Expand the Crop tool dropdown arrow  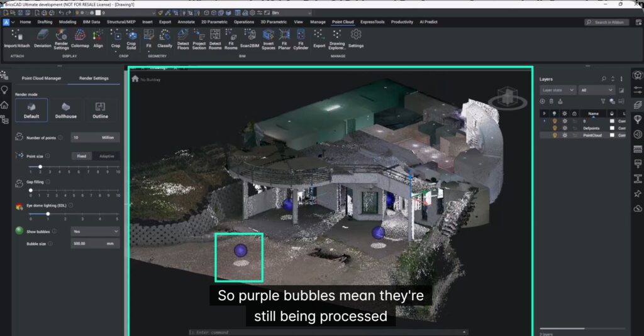116,51
